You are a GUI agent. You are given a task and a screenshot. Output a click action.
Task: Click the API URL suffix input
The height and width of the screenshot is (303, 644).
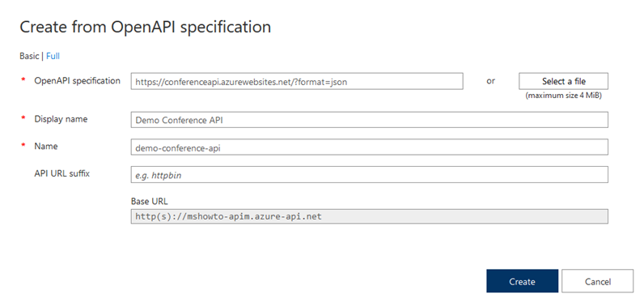[369, 175]
